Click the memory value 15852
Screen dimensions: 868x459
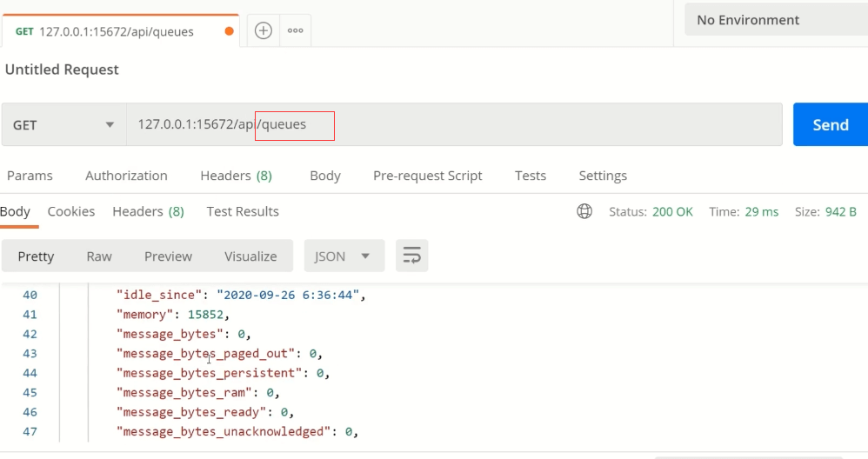(205, 314)
